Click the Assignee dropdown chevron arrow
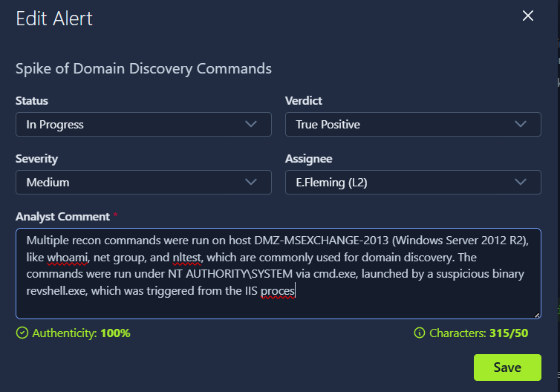 [x=520, y=182]
